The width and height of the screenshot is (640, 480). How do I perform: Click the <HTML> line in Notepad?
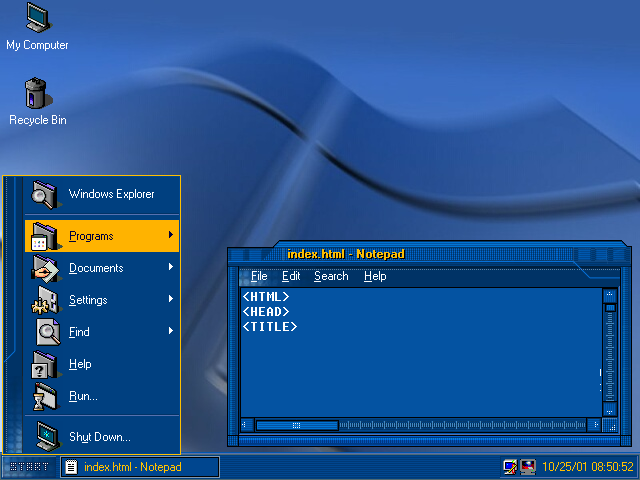point(266,297)
